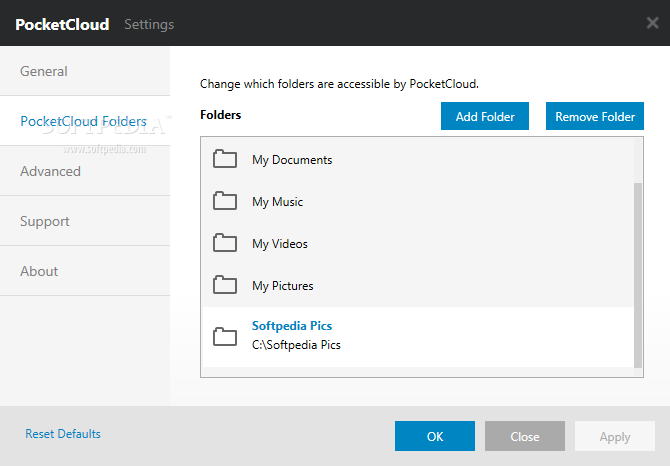Click the folder list vertical scrollbar
This screenshot has height=466, width=670.
click(x=637, y=270)
